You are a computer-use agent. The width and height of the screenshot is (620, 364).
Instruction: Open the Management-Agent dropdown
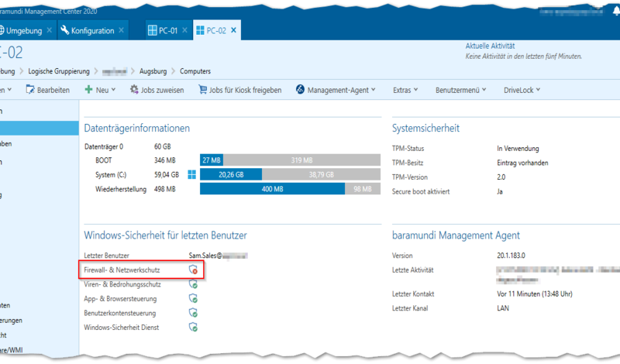(x=336, y=90)
